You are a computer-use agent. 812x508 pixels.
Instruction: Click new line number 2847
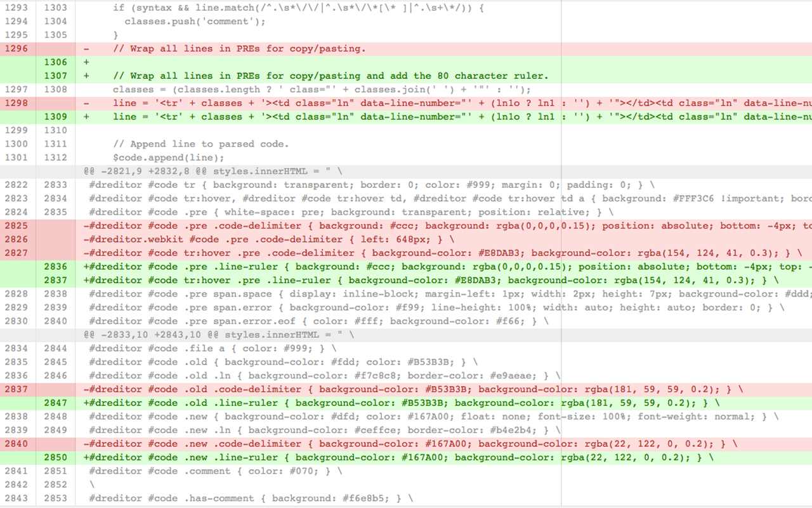coord(55,403)
